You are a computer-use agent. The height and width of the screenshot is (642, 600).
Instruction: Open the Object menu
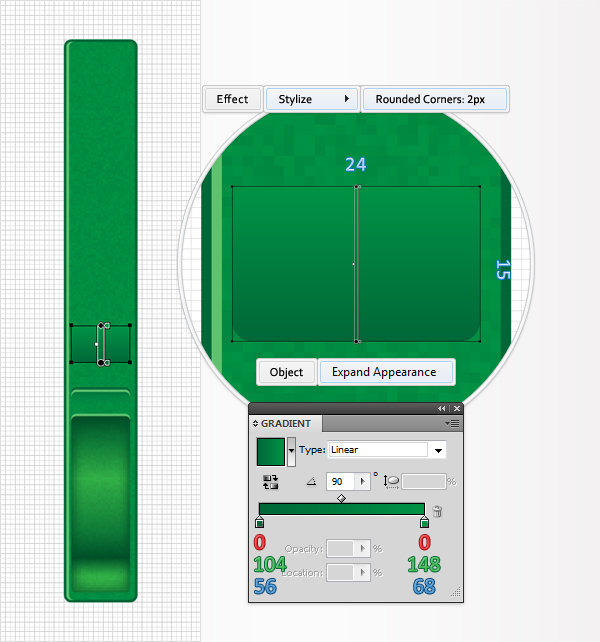286,372
